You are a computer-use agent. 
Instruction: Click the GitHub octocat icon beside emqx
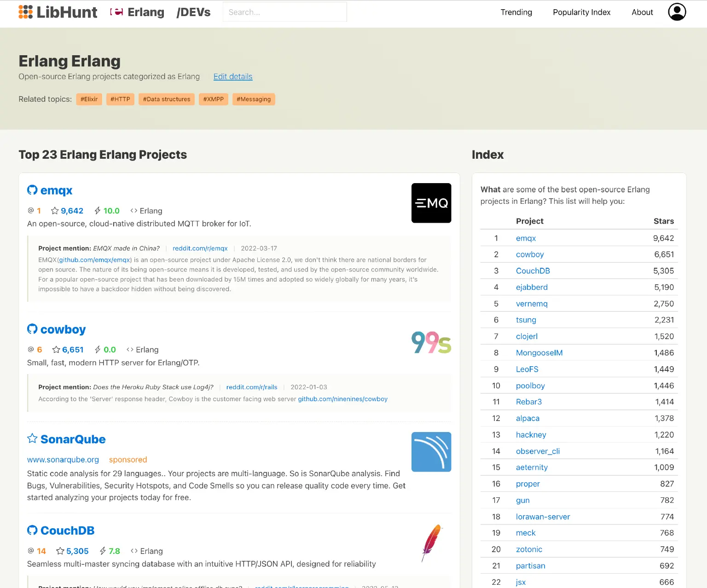[32, 190]
